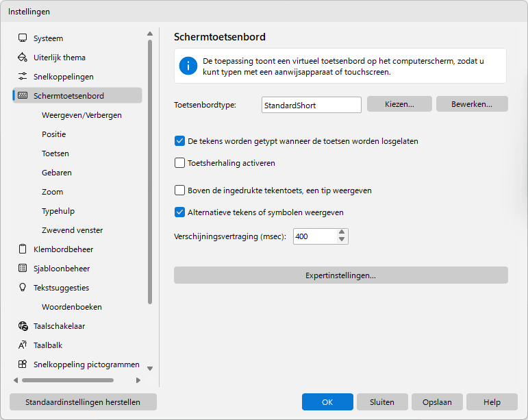Screen dimensions: 528x420
Task: Click the Sluiten button
Action: pos(382,402)
